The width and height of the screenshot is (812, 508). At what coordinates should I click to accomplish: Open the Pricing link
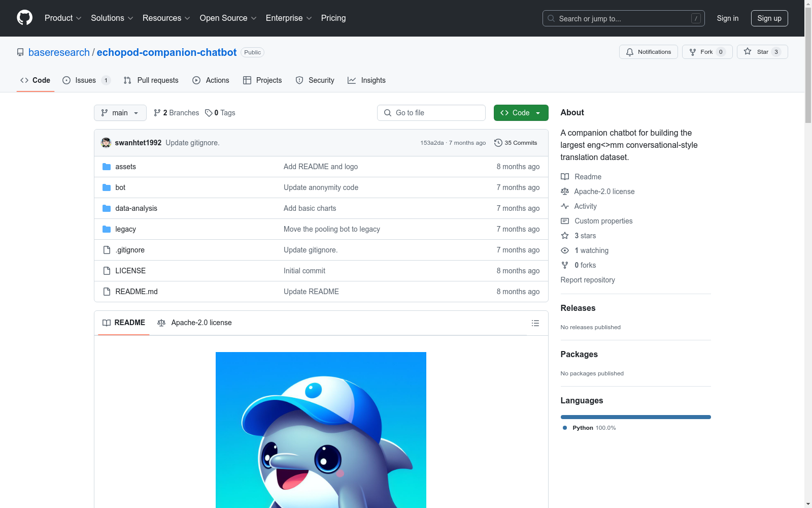tap(333, 18)
